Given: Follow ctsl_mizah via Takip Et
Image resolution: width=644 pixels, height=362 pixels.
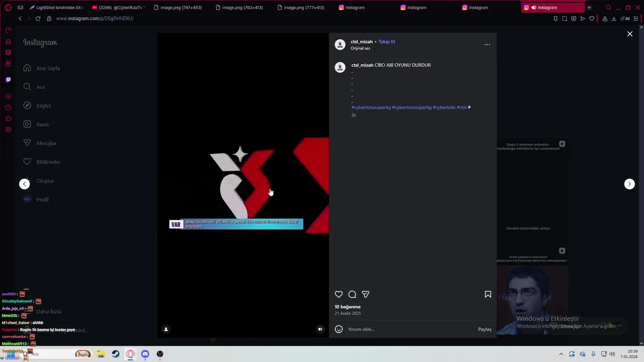Looking at the screenshot, I should tap(387, 42).
